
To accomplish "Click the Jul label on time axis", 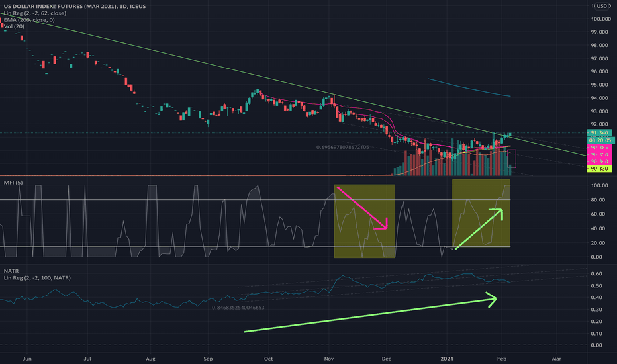I will click(87, 359).
